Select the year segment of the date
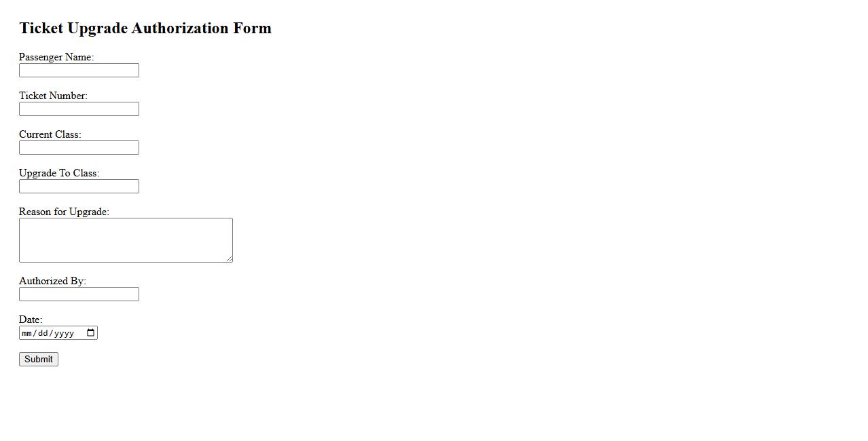 click(x=64, y=333)
